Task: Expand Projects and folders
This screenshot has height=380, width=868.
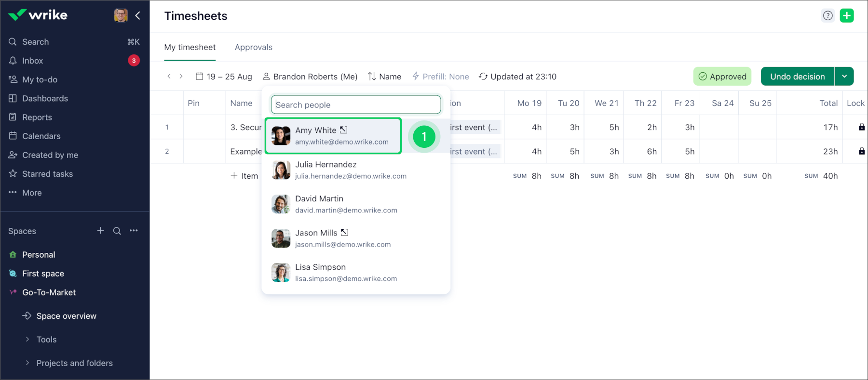Action: coord(27,363)
